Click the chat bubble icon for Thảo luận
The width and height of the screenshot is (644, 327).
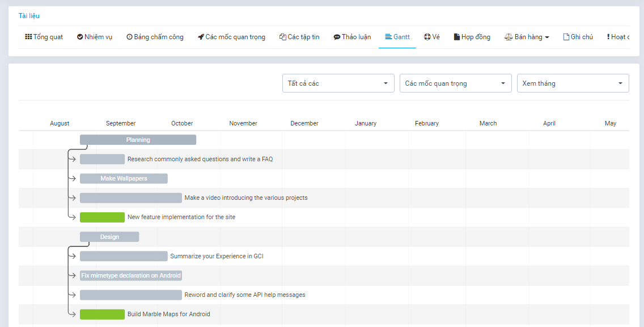point(337,37)
